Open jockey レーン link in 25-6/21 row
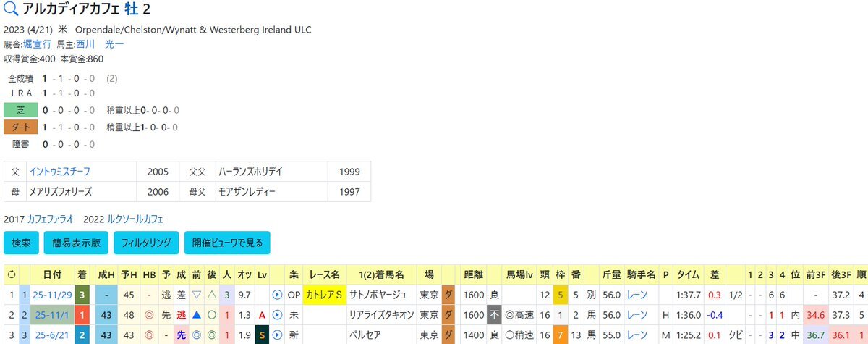 (x=637, y=336)
